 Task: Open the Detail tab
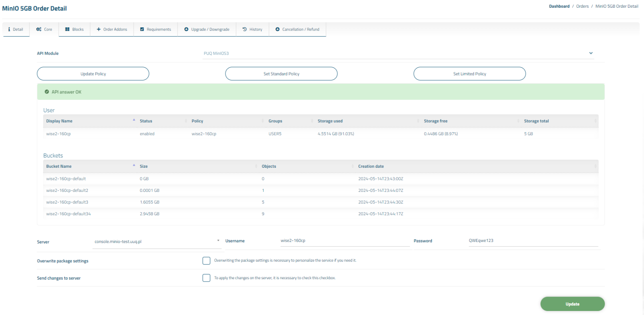(x=16, y=29)
